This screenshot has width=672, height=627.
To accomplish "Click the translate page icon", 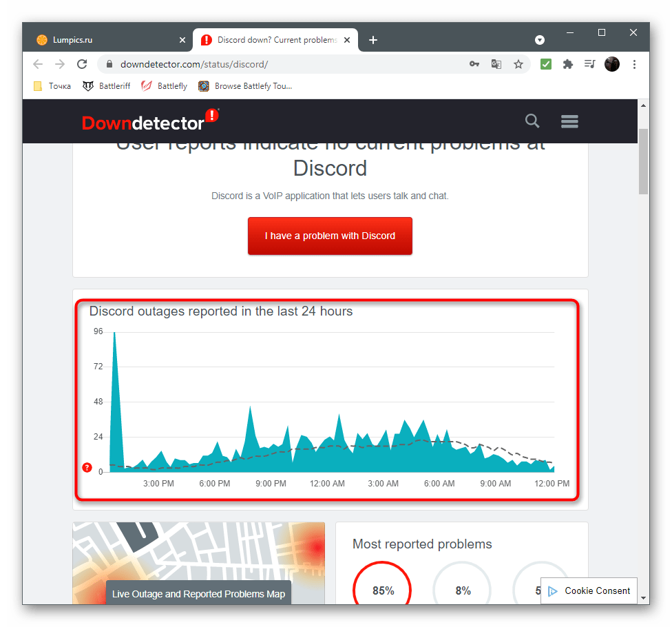I will [496, 64].
